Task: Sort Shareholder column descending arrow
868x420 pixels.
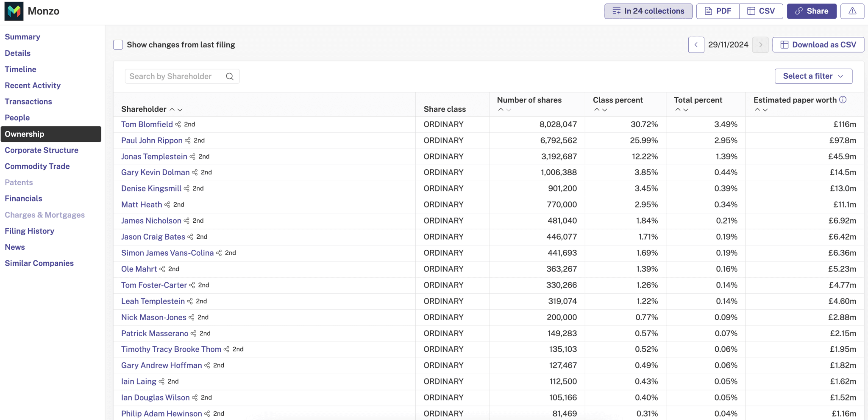Action: pyautogui.click(x=180, y=109)
